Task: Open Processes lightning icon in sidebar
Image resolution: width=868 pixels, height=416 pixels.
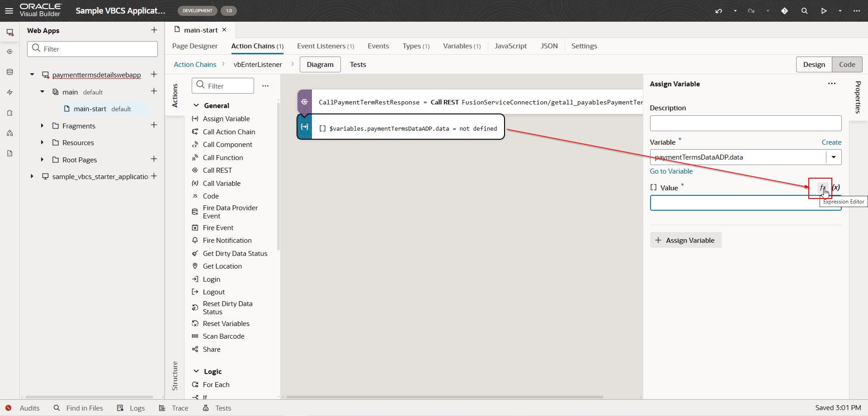Action: [x=9, y=92]
